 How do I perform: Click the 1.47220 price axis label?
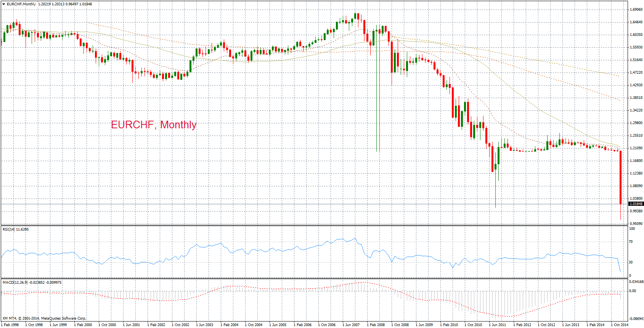[x=636, y=72]
